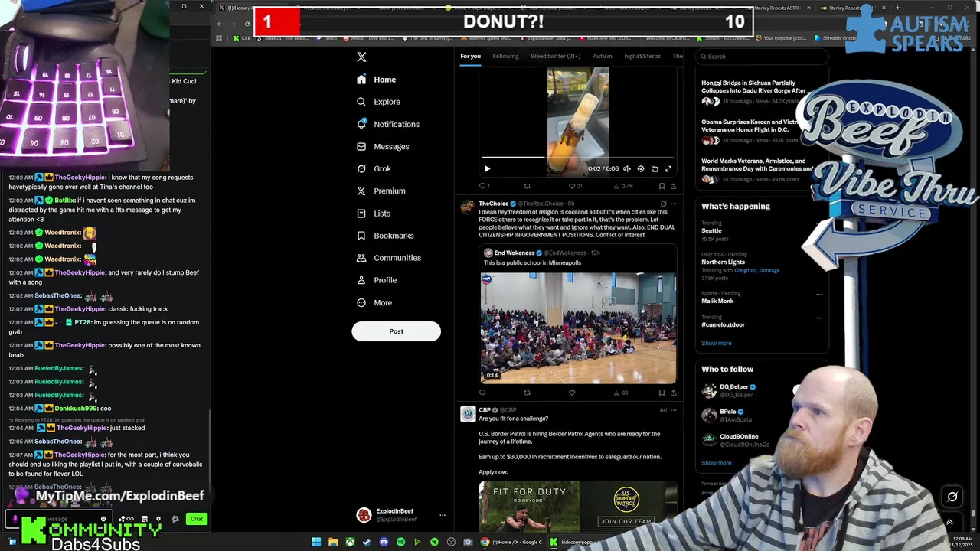
Task: Go back in the browser
Action: pos(220,24)
